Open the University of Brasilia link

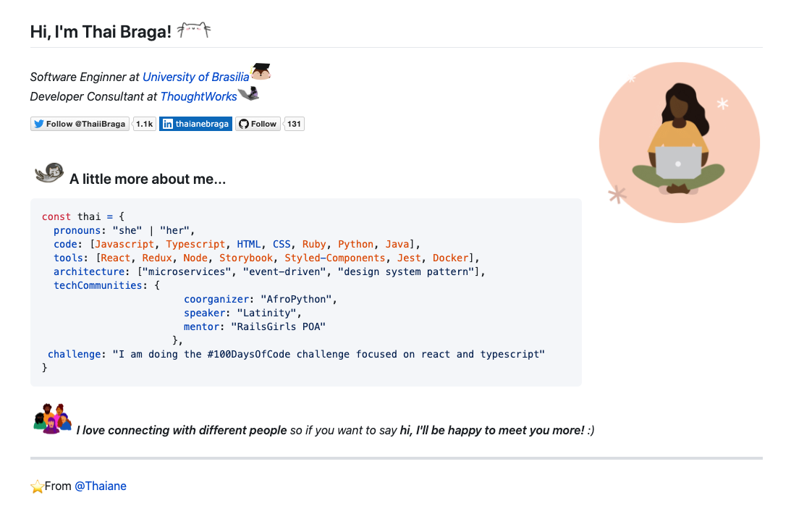[195, 77]
